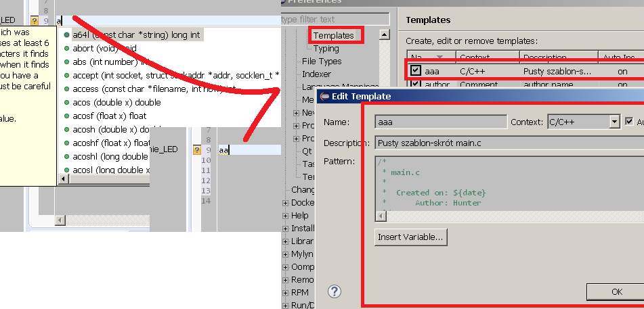The image size is (644, 309).
Task: Click the left arrow of the Pattern area scrollbar
Action: pos(381,216)
